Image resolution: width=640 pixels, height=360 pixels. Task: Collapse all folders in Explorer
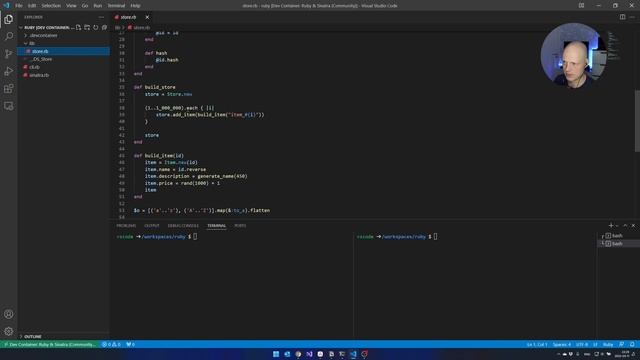104,27
